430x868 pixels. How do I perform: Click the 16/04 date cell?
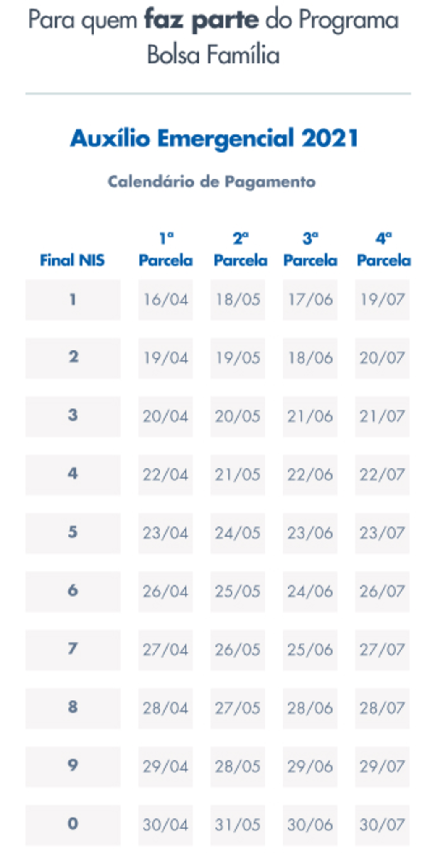[x=165, y=300]
